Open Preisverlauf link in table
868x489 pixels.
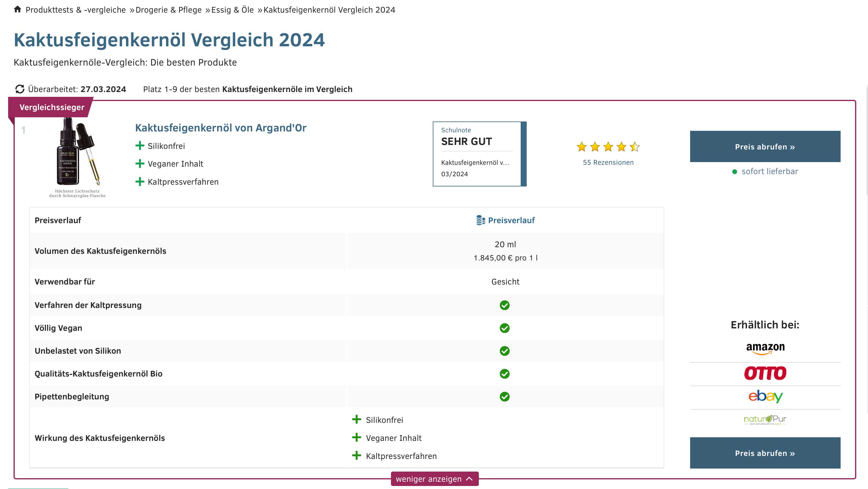coord(511,220)
